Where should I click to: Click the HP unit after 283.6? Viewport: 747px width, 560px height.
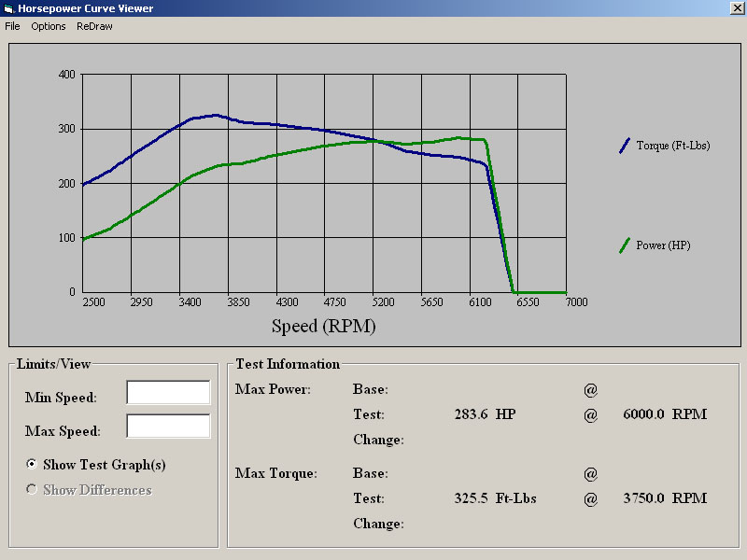[x=505, y=414]
